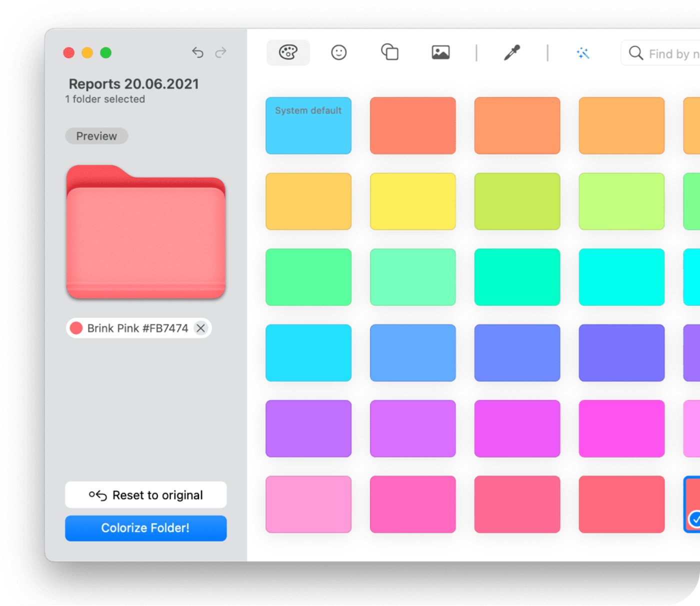Click inside the Find by name field
The width and height of the screenshot is (700, 606).
(670, 53)
